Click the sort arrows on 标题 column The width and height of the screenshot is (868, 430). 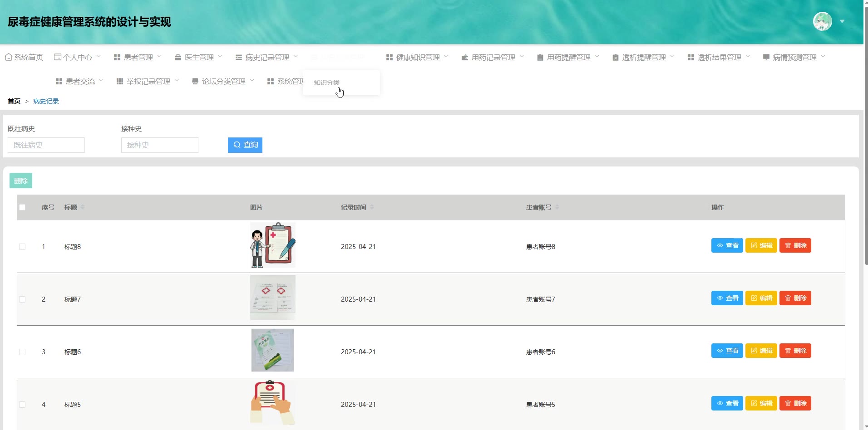pos(83,207)
